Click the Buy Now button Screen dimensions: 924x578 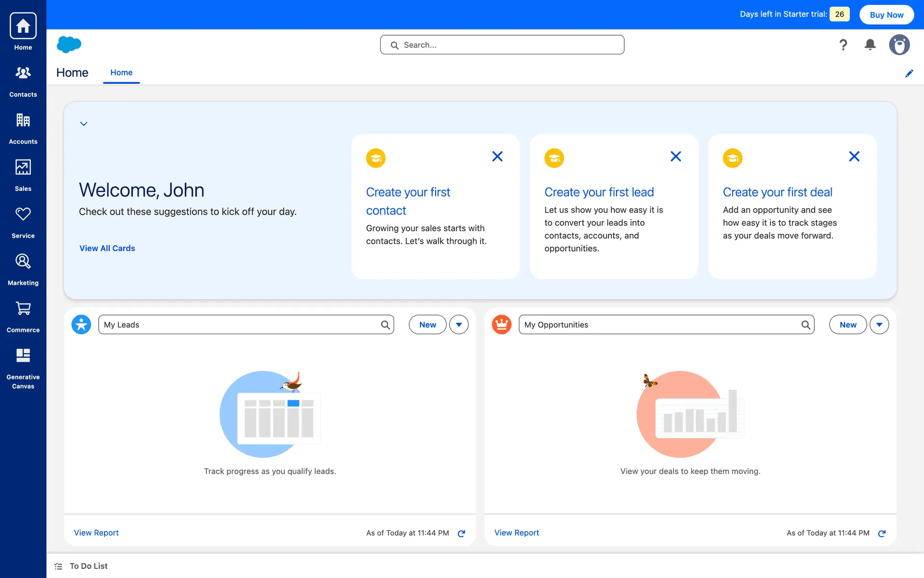click(886, 14)
